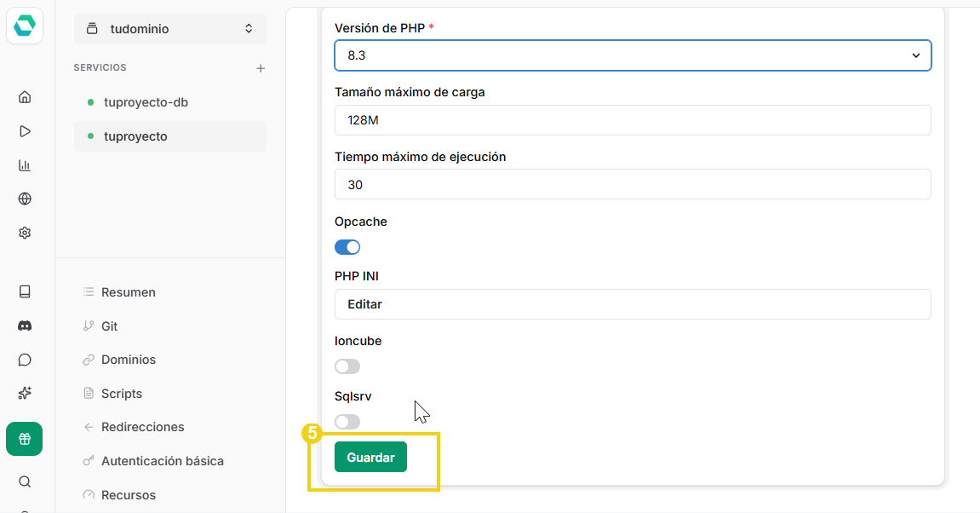Open the search magnifier icon
Screen dimensions: 980x513
pyautogui.click(x=24, y=481)
